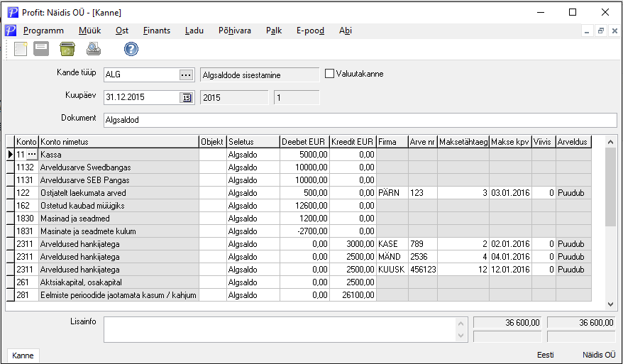The width and height of the screenshot is (623, 364).
Task: Click the invoice number 2536 cell
Action: coord(423,256)
